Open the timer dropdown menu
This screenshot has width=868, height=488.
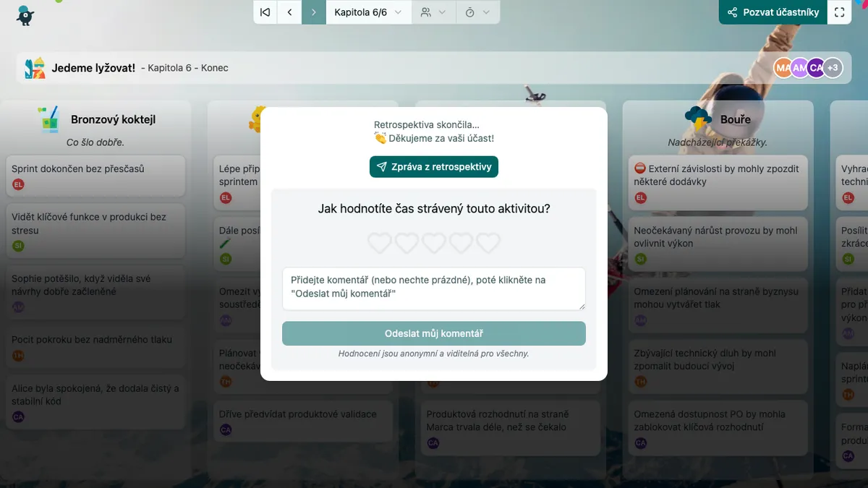click(477, 12)
